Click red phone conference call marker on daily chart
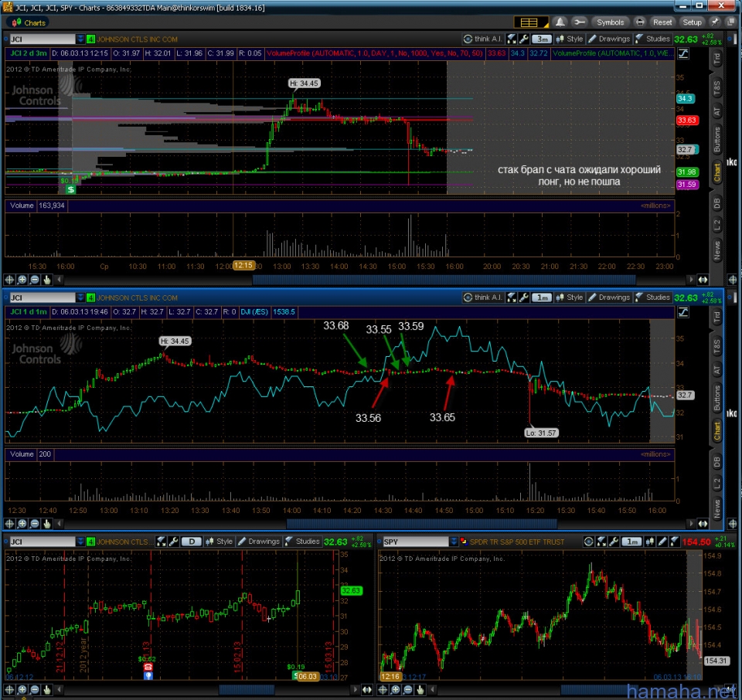This screenshot has width=742, height=700. pyautogui.click(x=148, y=667)
